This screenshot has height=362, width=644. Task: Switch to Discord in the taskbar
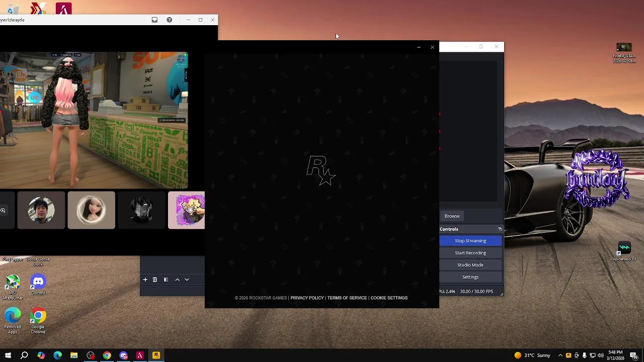(123, 355)
